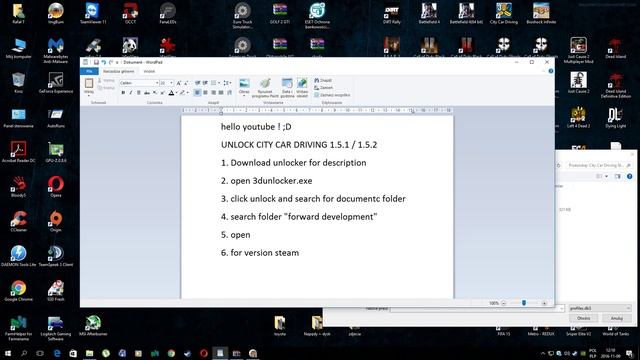Click the Google Chrome desktop icon
The width and height of the screenshot is (640, 360).
coord(18,291)
